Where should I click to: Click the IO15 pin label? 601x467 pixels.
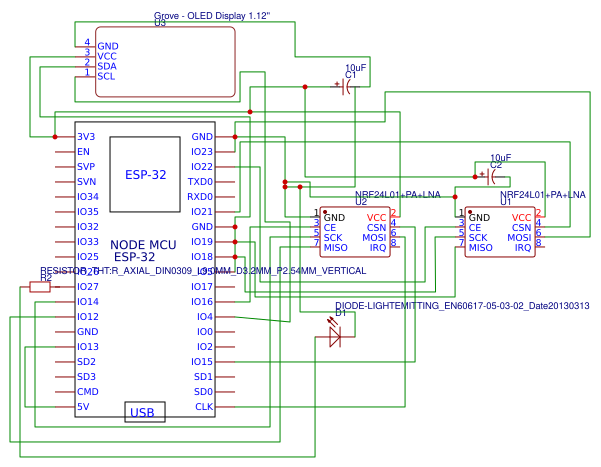202,362
